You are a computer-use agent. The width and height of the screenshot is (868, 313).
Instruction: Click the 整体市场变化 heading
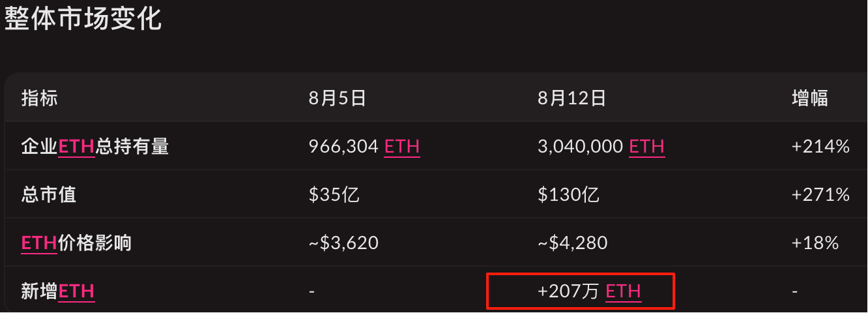(x=83, y=18)
